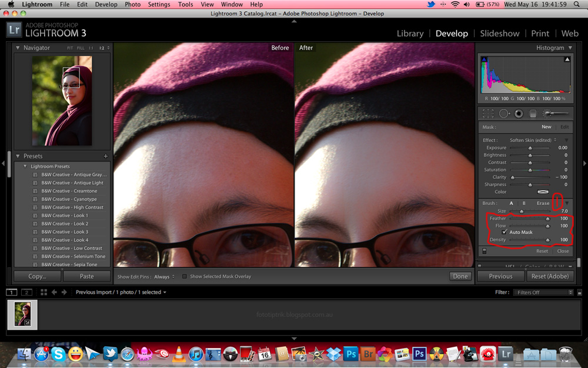Hide the filmstrip with bottom arrow
Screen dimensions: 588x368
pos(294,339)
